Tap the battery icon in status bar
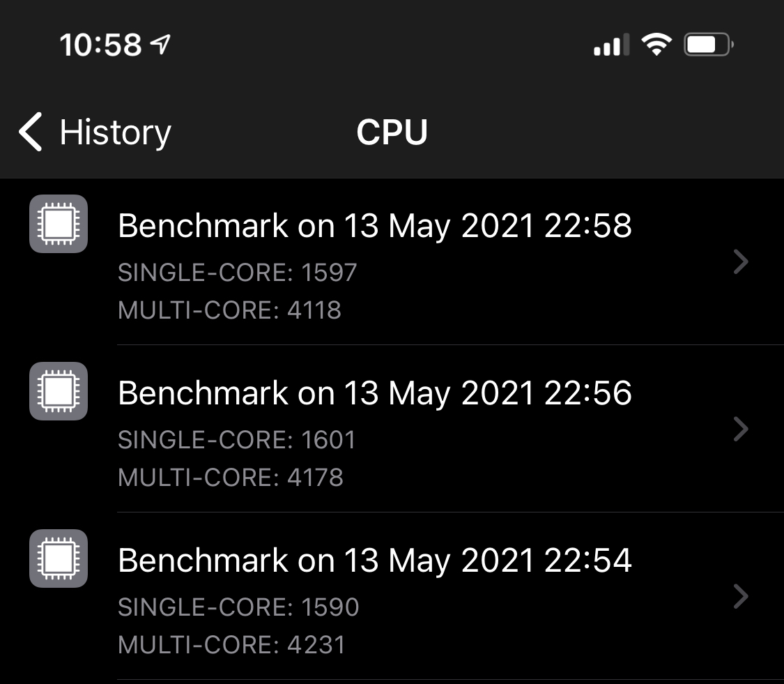 click(708, 46)
